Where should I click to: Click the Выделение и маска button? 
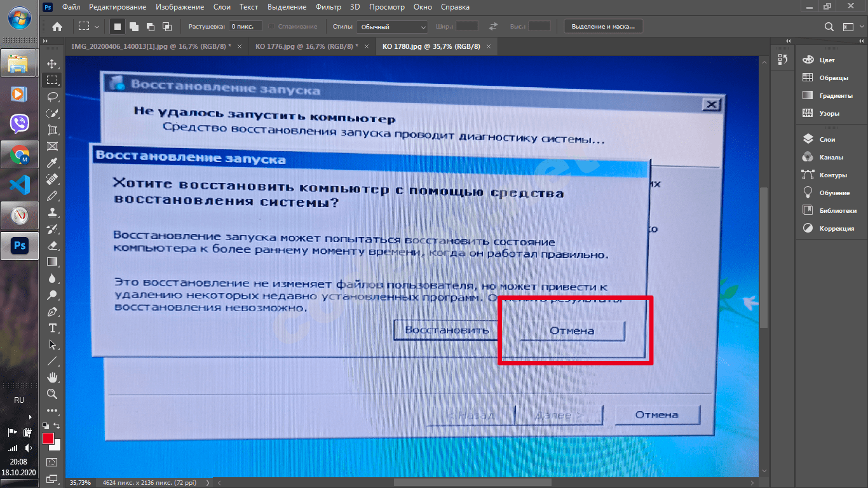click(603, 27)
